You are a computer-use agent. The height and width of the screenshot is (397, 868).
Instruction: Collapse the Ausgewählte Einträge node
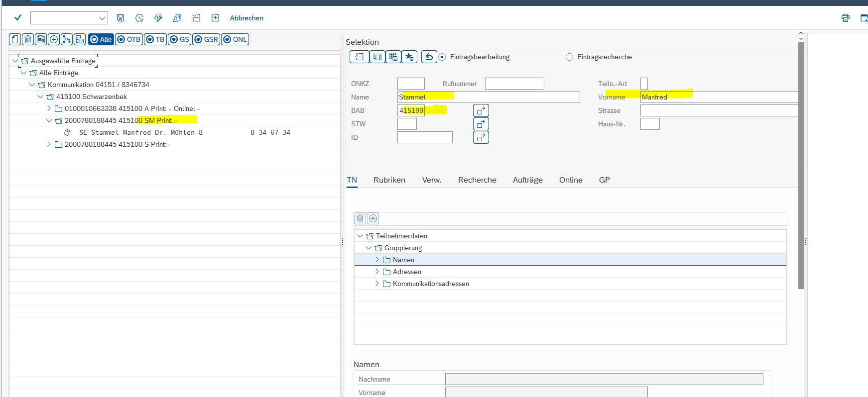15,61
